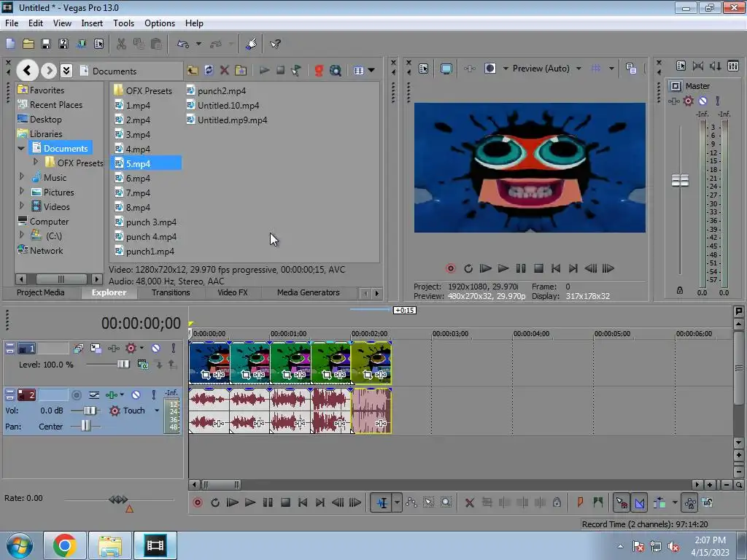
Task: Select the Favorites folder in the tree
Action: tap(41, 90)
